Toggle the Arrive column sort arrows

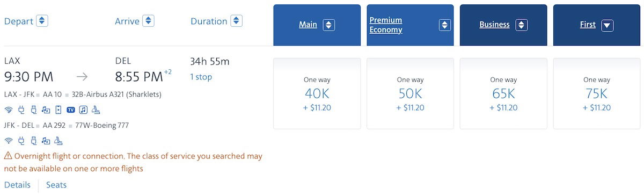click(x=149, y=21)
